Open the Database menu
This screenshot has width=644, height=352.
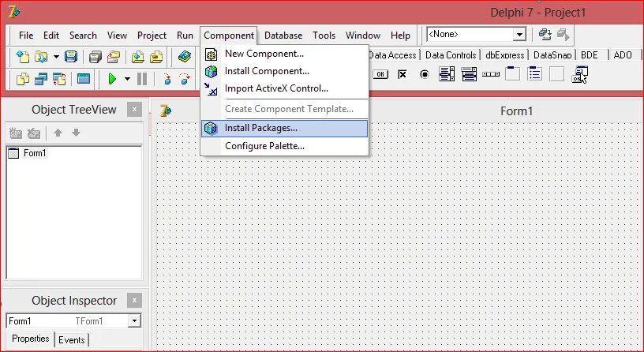[283, 36]
